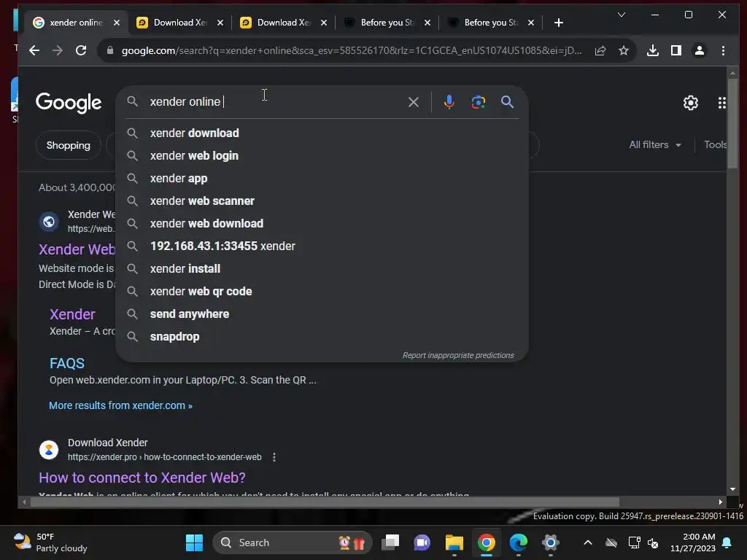Screen dimensions: 747x560
Task: Toggle the Chrome side panel icon
Action: coord(676,50)
